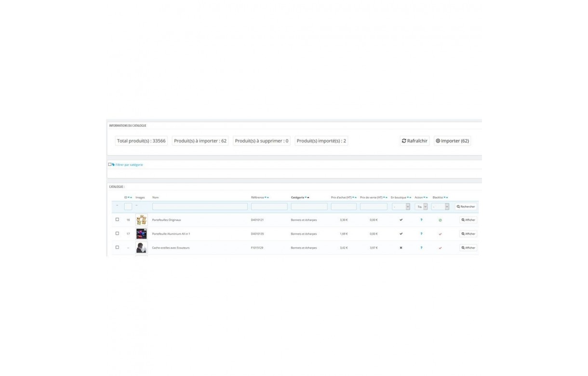588x376 pixels.
Task: Click the tag icon beside Filtrer par catégorie
Action: pos(113,164)
